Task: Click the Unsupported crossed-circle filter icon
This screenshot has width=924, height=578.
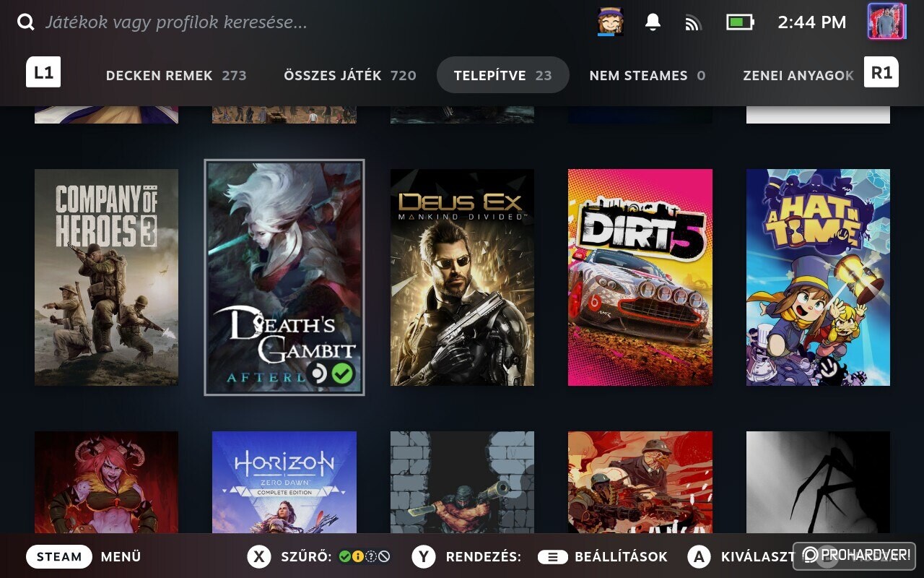Action: pos(384,556)
